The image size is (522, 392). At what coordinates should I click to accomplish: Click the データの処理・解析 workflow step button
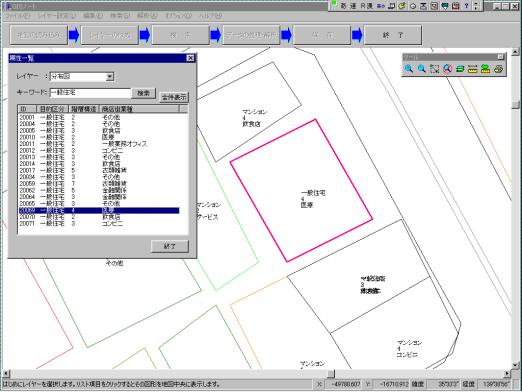pyautogui.click(x=251, y=35)
